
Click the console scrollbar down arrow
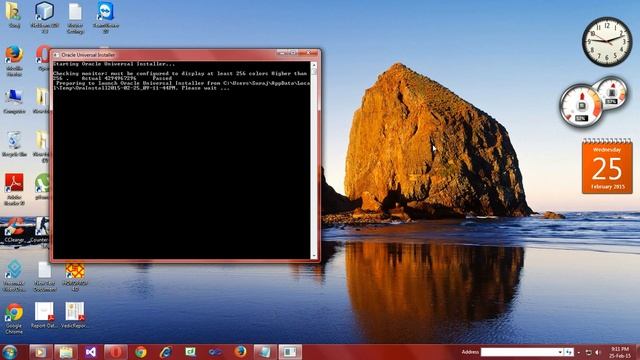314,256
